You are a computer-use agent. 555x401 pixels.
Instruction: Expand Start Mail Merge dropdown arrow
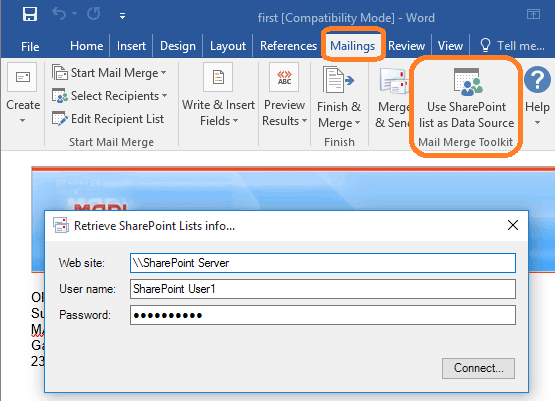(x=164, y=73)
